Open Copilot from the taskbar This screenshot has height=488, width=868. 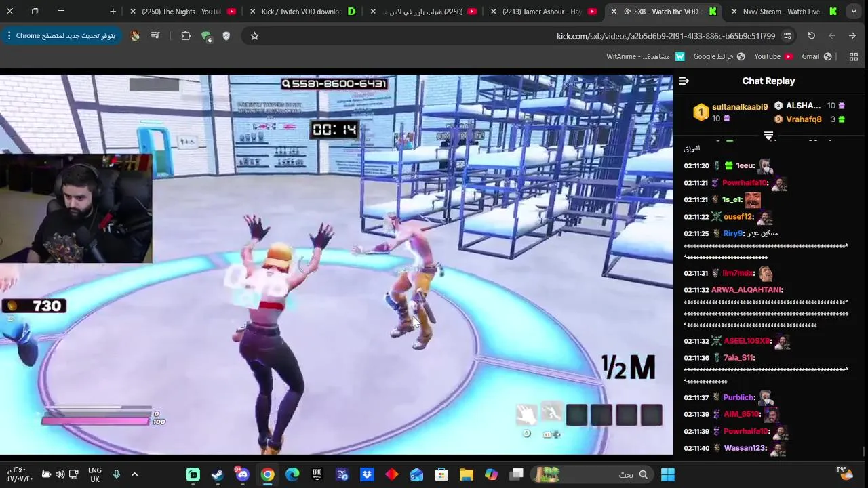pyautogui.click(x=491, y=474)
